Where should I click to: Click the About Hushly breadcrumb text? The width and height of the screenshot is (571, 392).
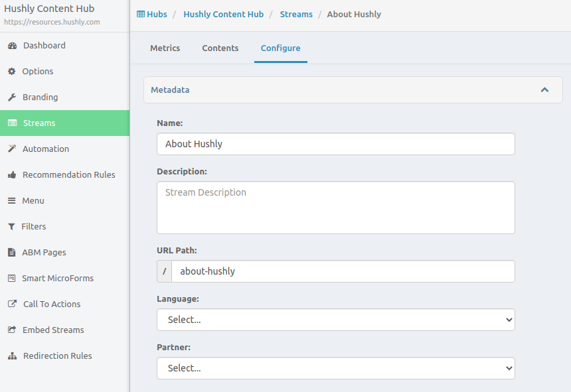pyautogui.click(x=354, y=14)
